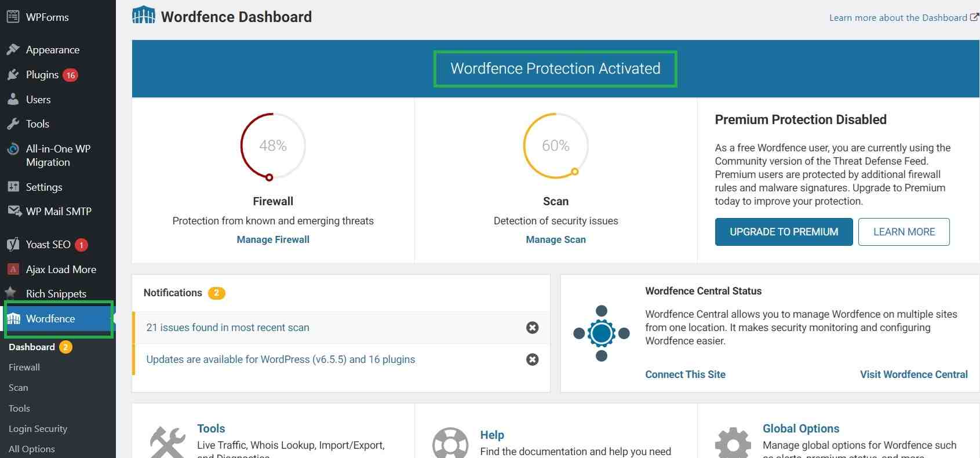
Task: Open the All-in-One WP Migration menu
Action: [58, 155]
